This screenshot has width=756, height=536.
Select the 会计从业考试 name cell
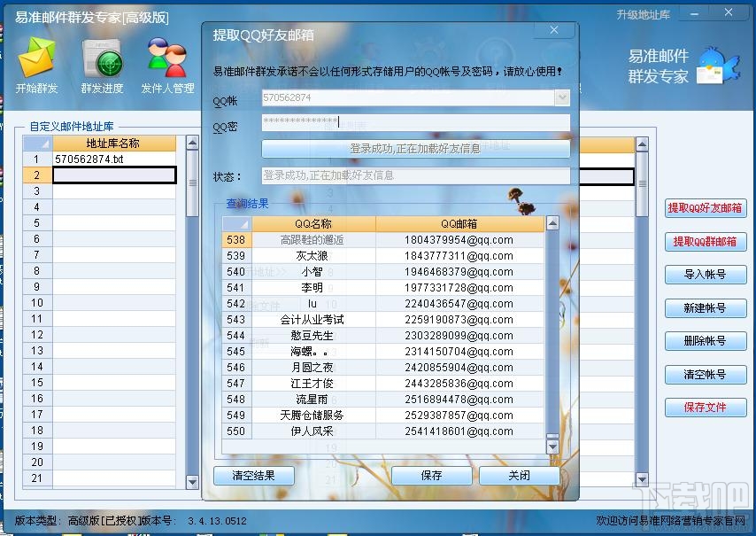313,319
